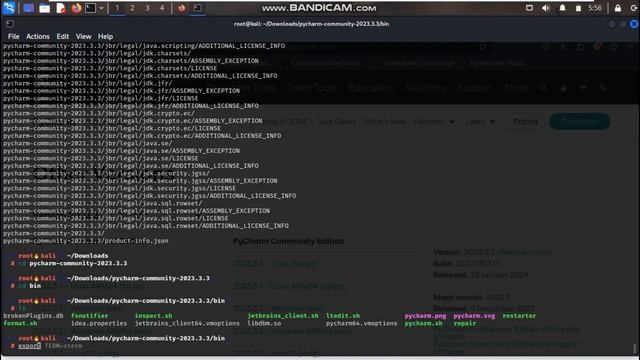Click the 'cd pycharm-community-2023.3.3' command line

73,264
